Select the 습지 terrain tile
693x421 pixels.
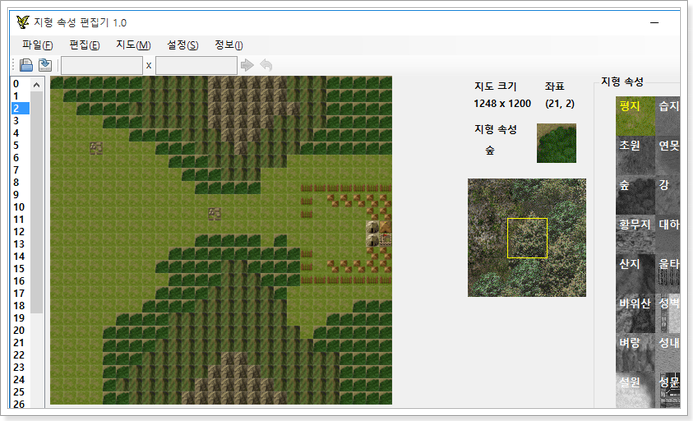pos(667,116)
